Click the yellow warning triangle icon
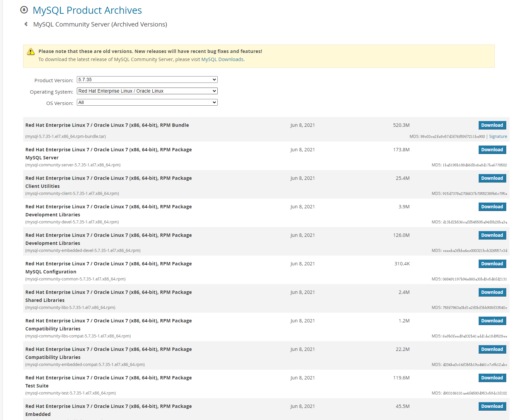Image resolution: width=524 pixels, height=420 pixels. 31,51
